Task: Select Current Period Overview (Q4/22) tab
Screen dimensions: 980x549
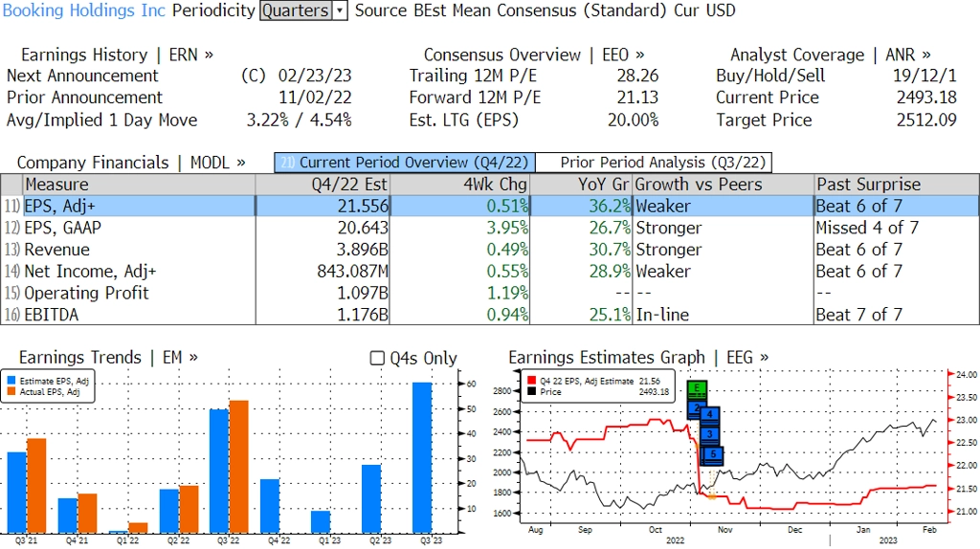Action: click(405, 163)
